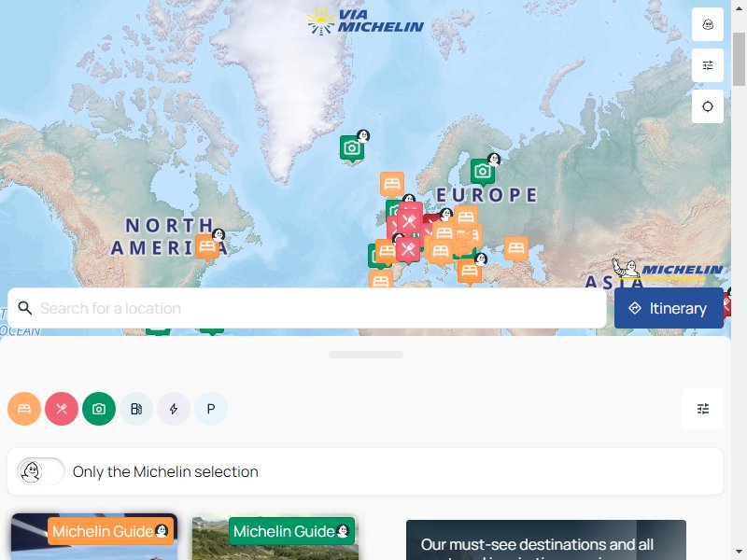
Task: Select the hotel marker by the Black Sea
Action: pyautogui.click(x=516, y=248)
